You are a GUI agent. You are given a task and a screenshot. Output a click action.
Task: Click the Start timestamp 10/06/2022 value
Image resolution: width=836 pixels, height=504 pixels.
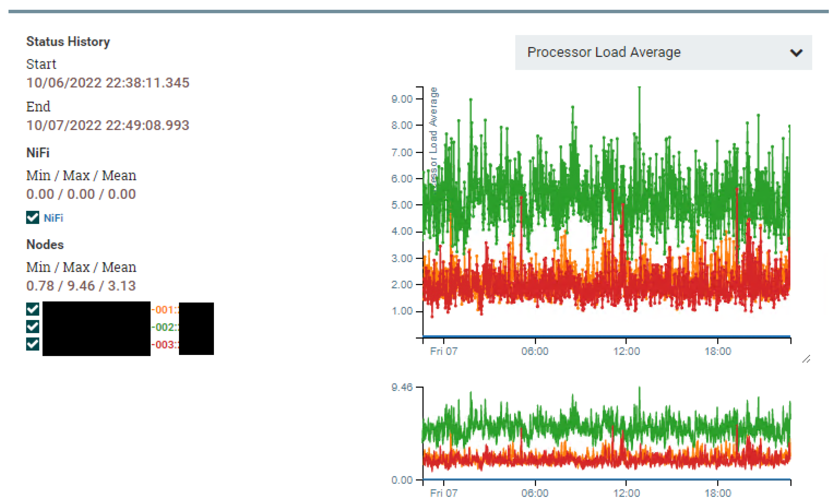[x=107, y=83]
